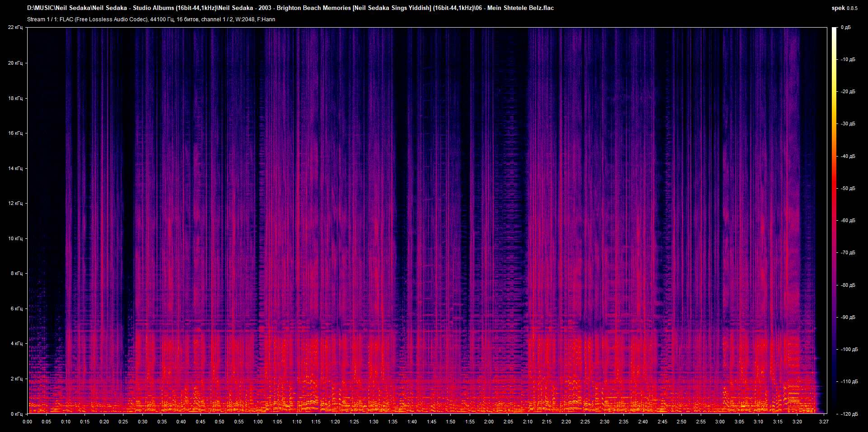Click the 10 kHz frequency axis label
Image resolution: width=868 pixels, height=432 pixels.
15,238
